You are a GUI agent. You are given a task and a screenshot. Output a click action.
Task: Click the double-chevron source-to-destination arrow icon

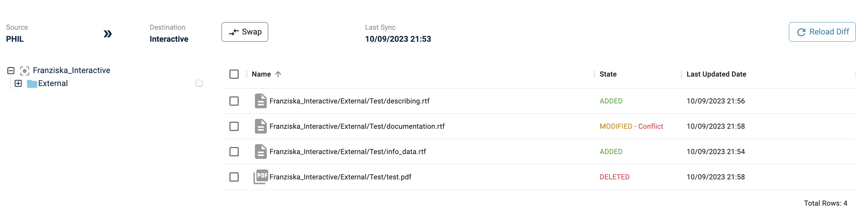[x=108, y=34]
